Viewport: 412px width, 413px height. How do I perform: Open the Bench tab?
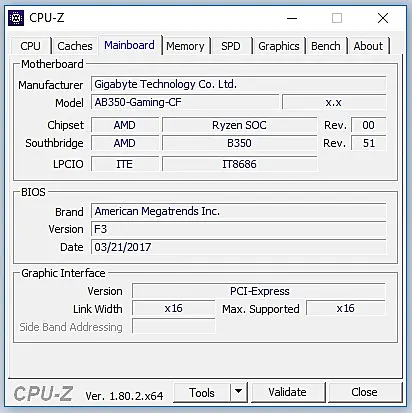pos(326,46)
